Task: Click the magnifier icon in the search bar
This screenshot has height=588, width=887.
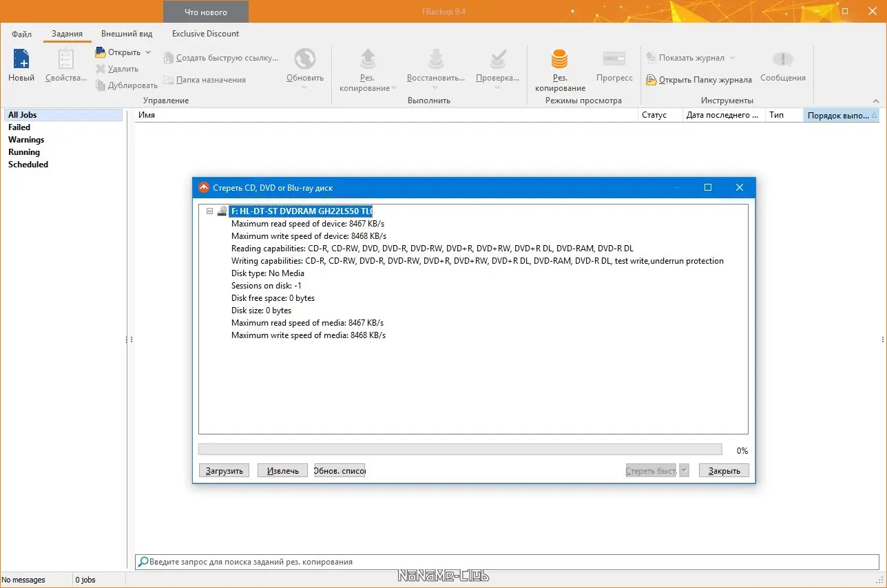Action: [143, 562]
